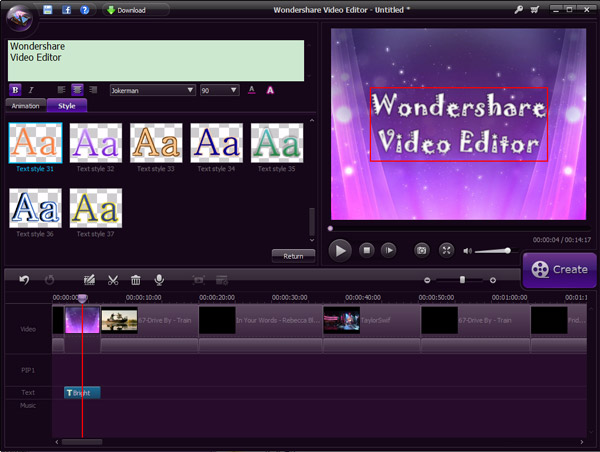Open preview in full screen
Screen dimensions: 600x452
(x=447, y=250)
